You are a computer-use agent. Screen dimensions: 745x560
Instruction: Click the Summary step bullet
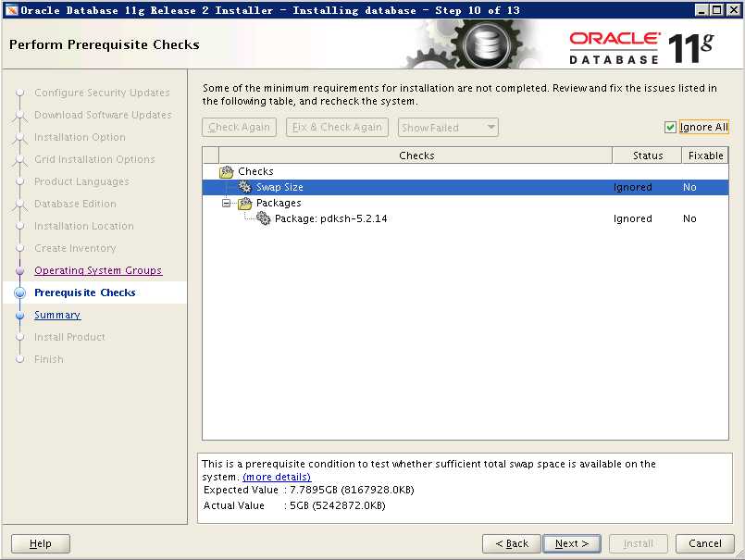click(x=20, y=316)
